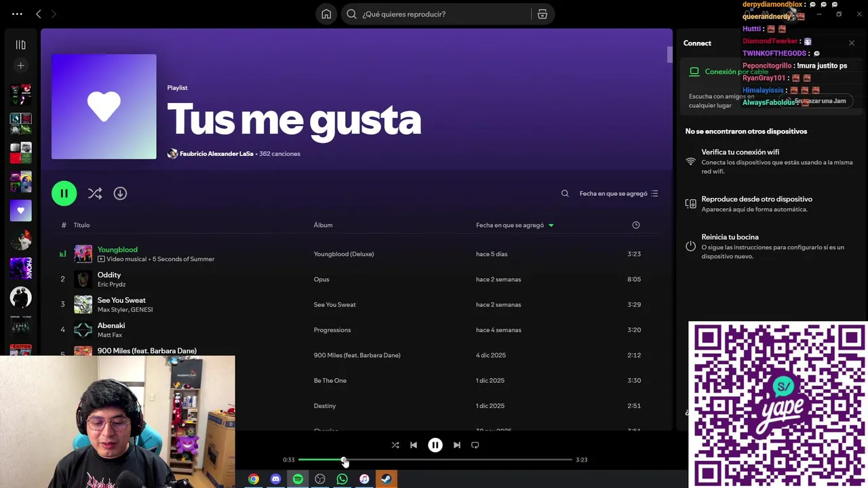Viewport: 868px width, 488px height.
Task: Open iTunes music app from taskbar
Action: (x=364, y=479)
